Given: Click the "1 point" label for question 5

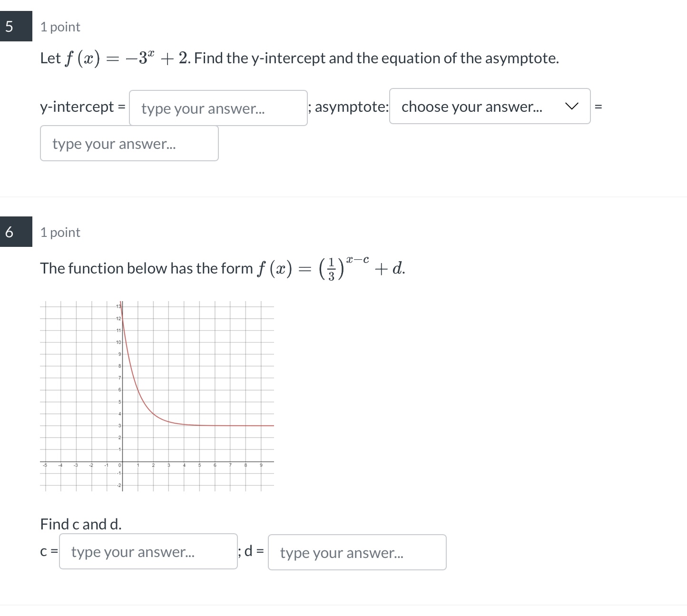Looking at the screenshot, I should click(60, 27).
